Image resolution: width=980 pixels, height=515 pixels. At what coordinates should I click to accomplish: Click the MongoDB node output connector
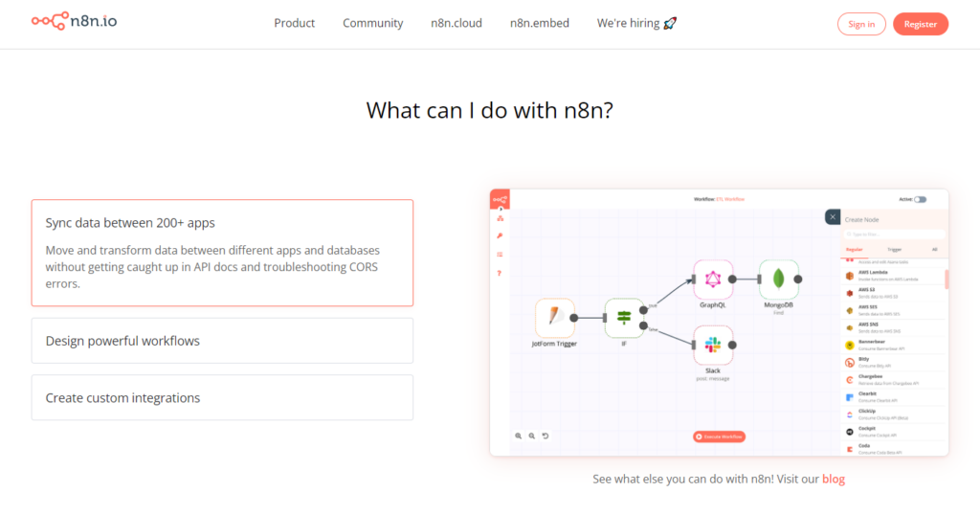798,280
